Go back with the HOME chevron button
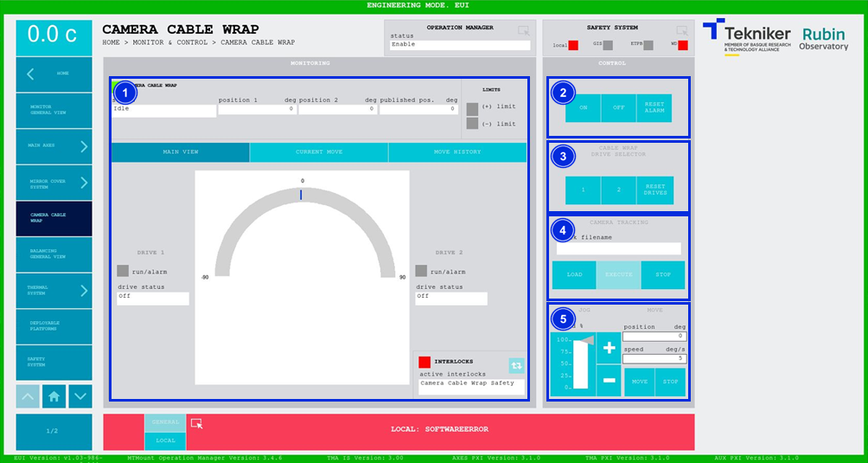 [54, 74]
